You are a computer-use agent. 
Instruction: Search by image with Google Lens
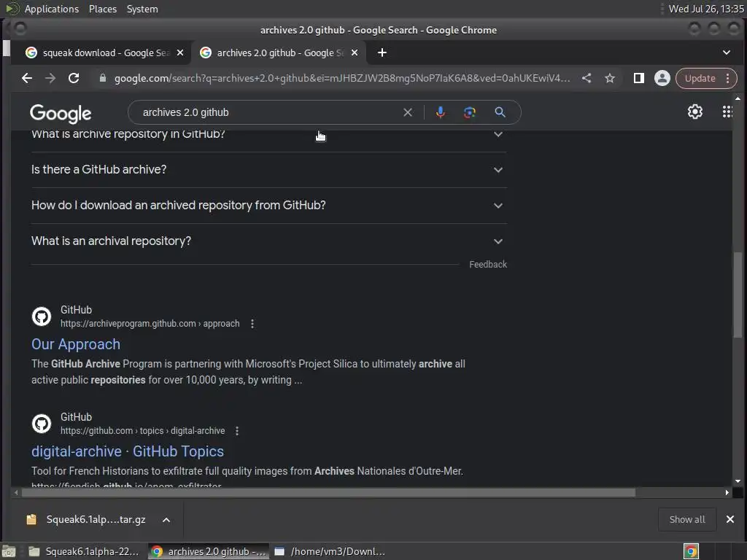tap(470, 112)
